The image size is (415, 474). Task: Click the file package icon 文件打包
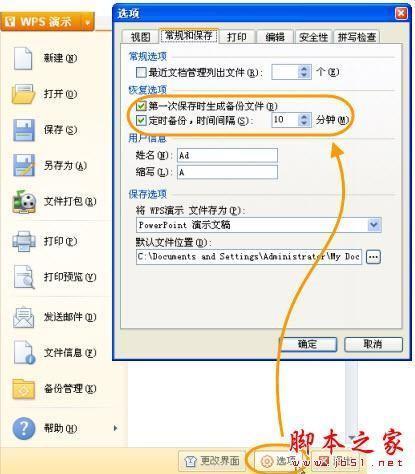24,202
